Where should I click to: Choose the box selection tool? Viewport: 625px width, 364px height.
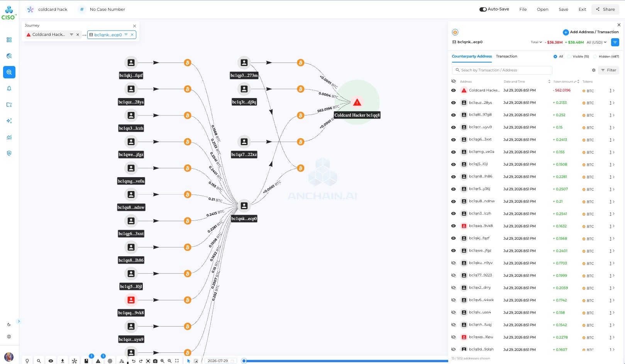[196, 361]
